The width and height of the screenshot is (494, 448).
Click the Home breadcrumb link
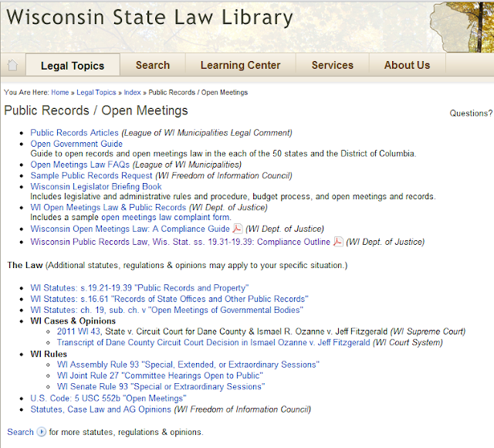click(x=60, y=93)
